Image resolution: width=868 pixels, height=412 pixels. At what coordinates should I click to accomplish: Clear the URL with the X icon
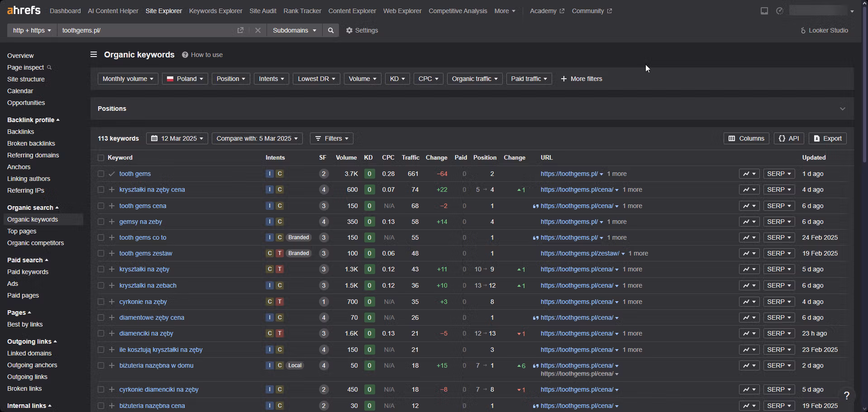pyautogui.click(x=258, y=30)
